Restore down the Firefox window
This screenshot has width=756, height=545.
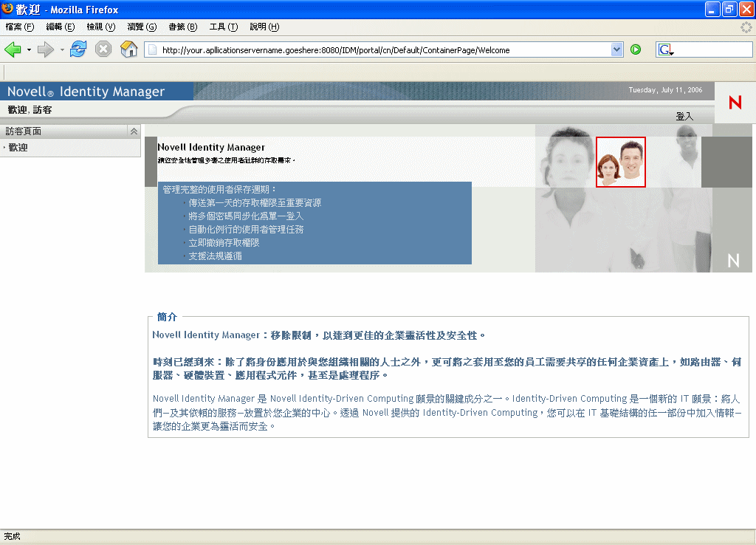click(729, 9)
